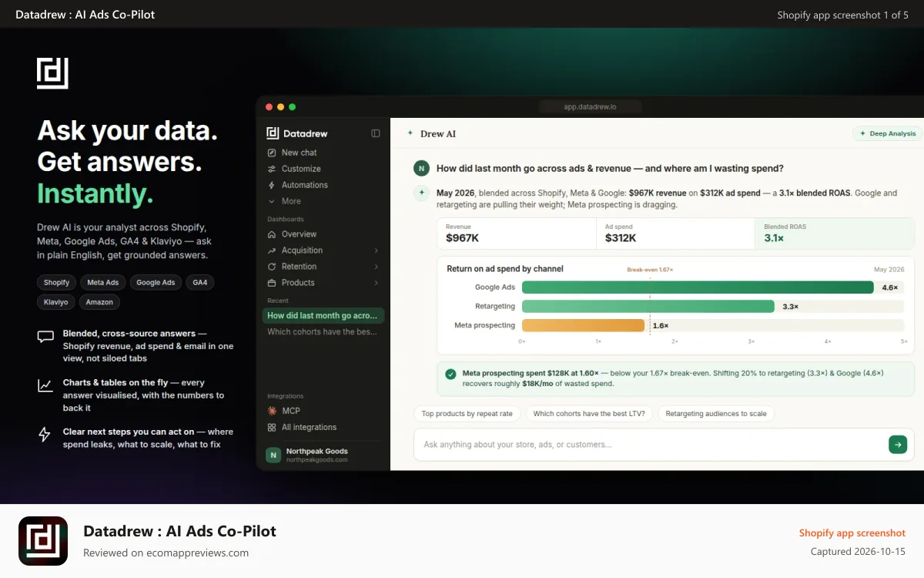Viewport: 924px width, 578px height.
Task: Expand the Products submenu chevron
Action: 377,283
